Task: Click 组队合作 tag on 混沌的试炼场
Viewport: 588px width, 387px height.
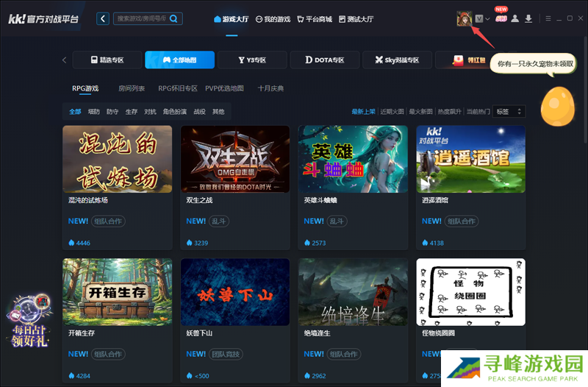Action: [108, 221]
